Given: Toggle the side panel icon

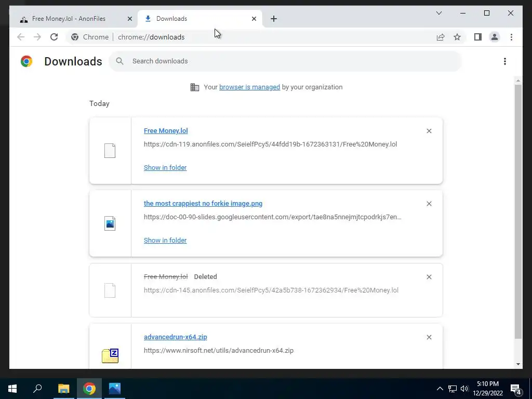Looking at the screenshot, I should [x=478, y=37].
